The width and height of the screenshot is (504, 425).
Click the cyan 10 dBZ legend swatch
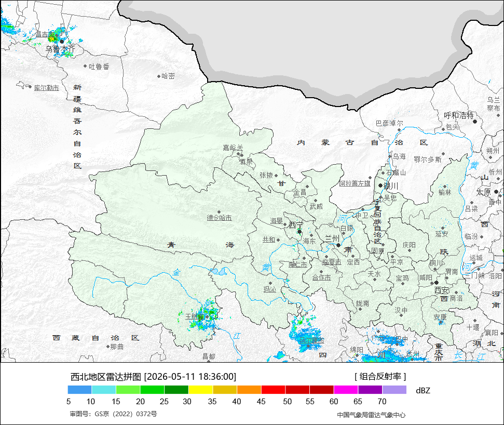(104, 390)
